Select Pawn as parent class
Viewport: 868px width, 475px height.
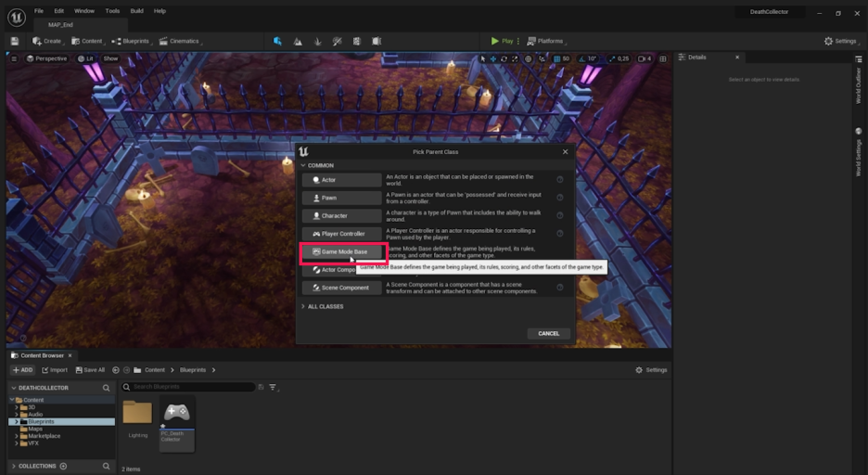point(342,198)
